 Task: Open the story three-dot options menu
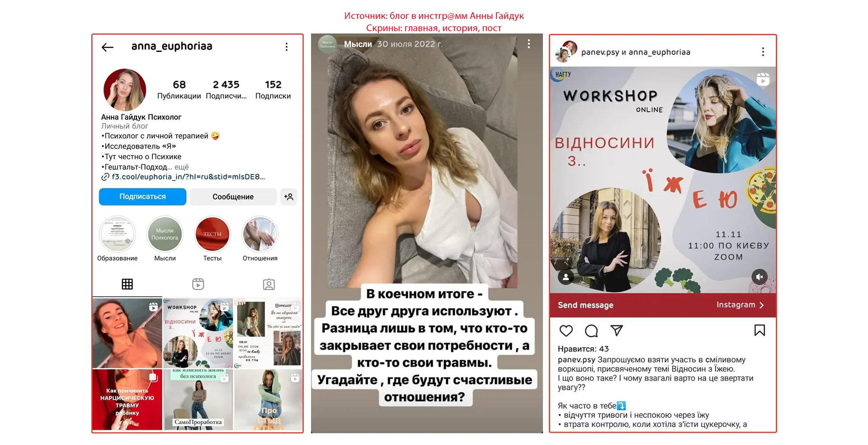pyautogui.click(x=529, y=44)
